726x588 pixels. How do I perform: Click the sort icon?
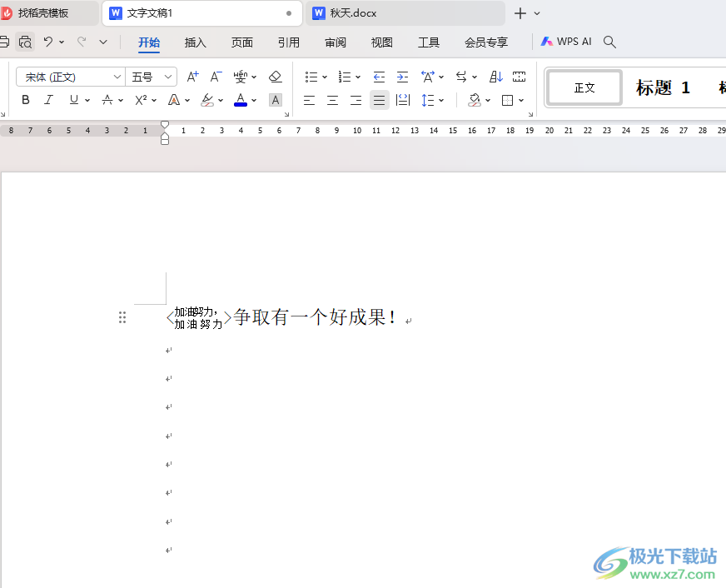point(496,77)
